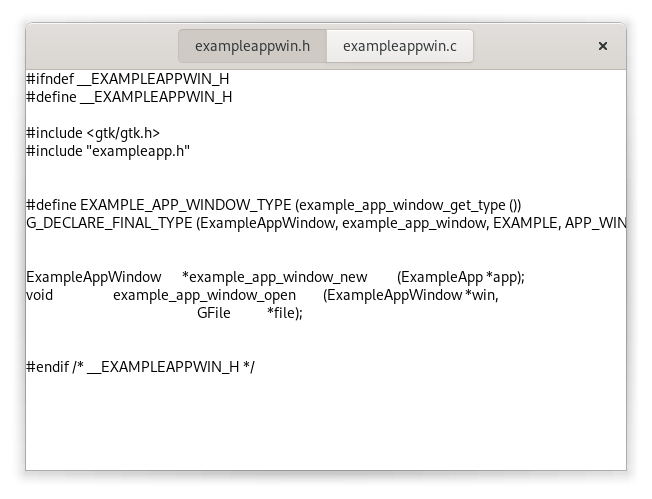652x499 pixels.
Task: Close the window with the X button
Action: (x=603, y=46)
